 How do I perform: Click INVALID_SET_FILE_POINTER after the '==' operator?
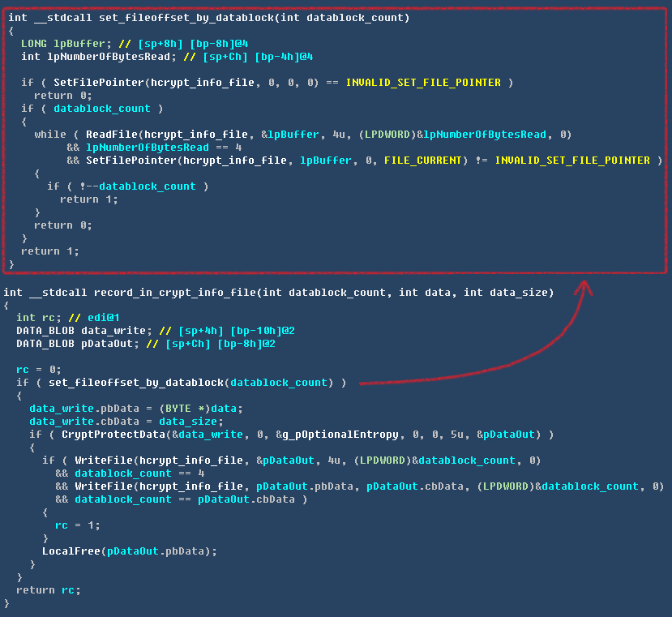point(423,83)
